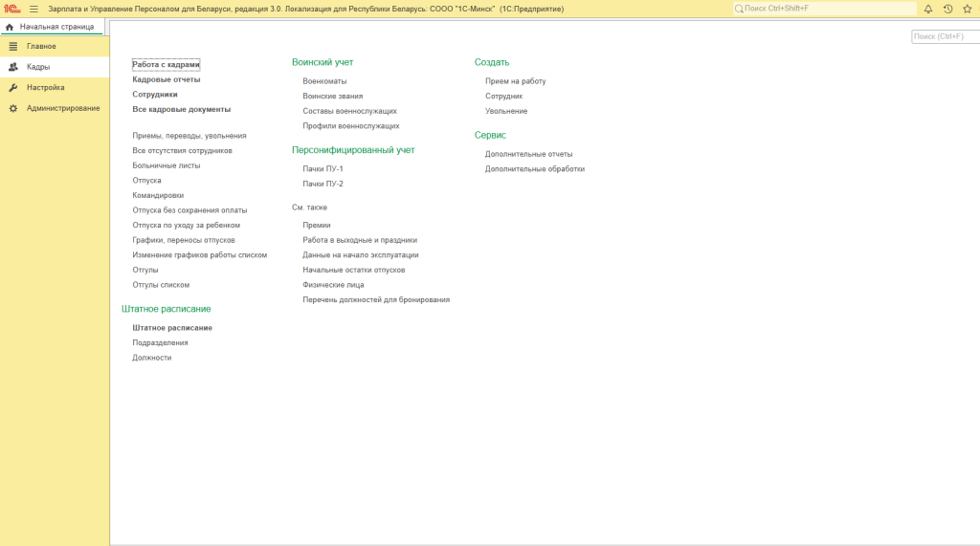Open Дополнительные обработки under Сервис
This screenshot has width=980, height=546.
tap(534, 168)
